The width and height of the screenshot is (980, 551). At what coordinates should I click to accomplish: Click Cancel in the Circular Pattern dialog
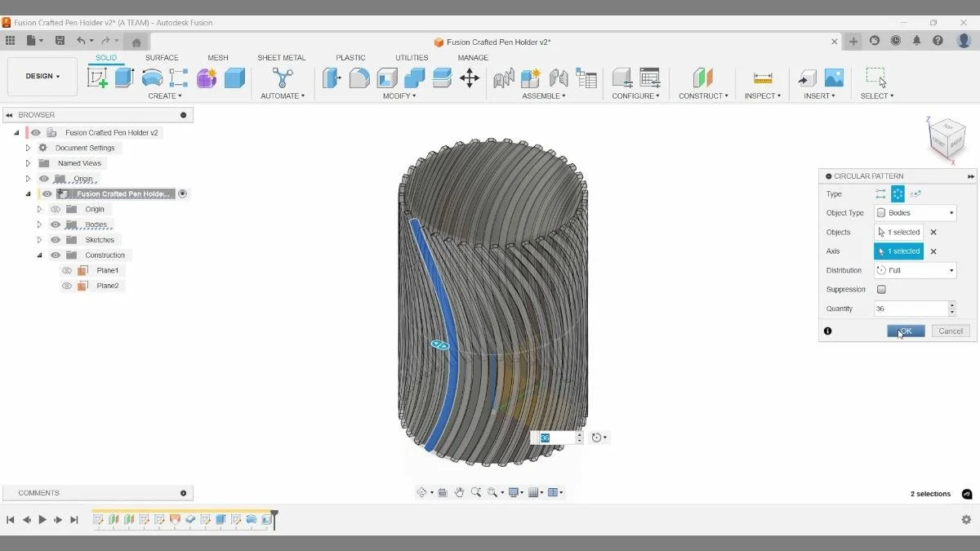pos(950,331)
